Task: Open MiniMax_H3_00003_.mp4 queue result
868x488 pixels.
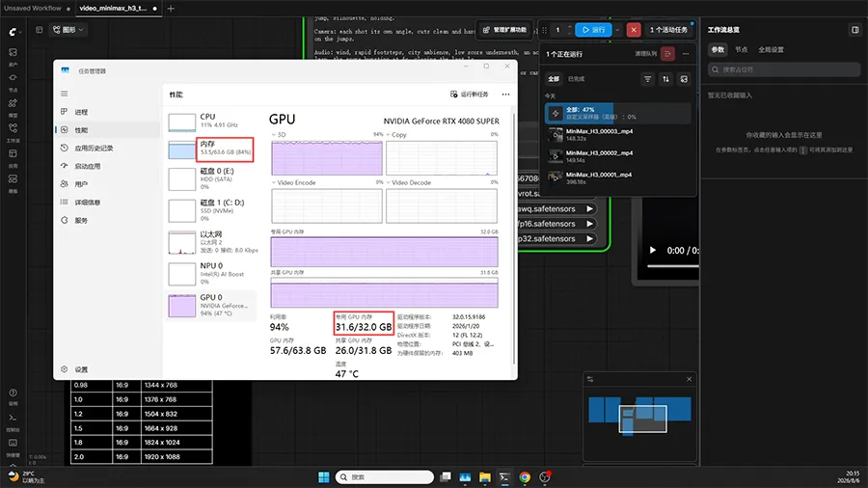Action: [618, 135]
